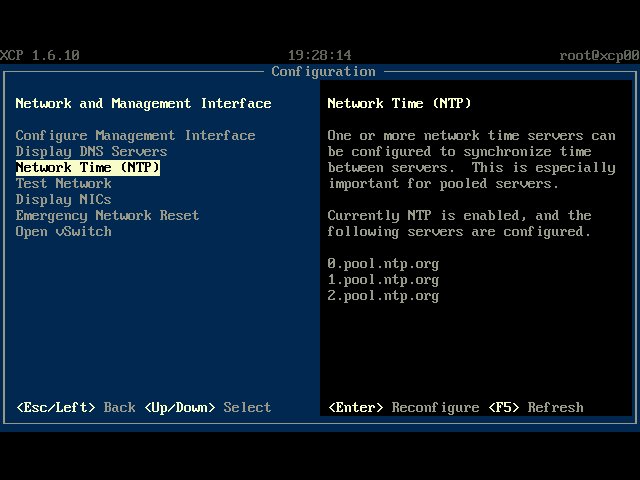Choose Test Network menu item
640x480 pixels.
click(63, 183)
